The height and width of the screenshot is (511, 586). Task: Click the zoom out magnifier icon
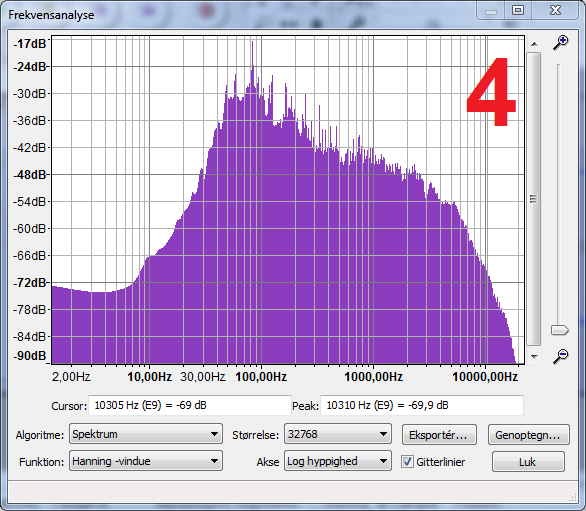pyautogui.click(x=561, y=356)
